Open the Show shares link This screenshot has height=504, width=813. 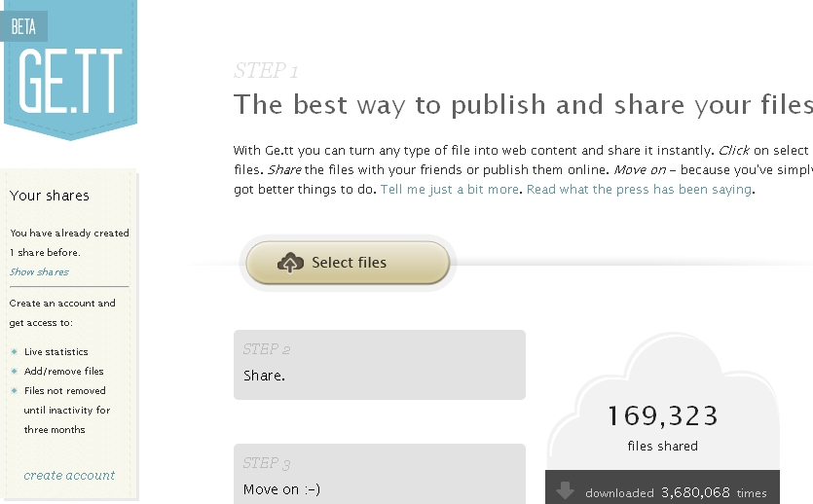pyautogui.click(x=39, y=272)
